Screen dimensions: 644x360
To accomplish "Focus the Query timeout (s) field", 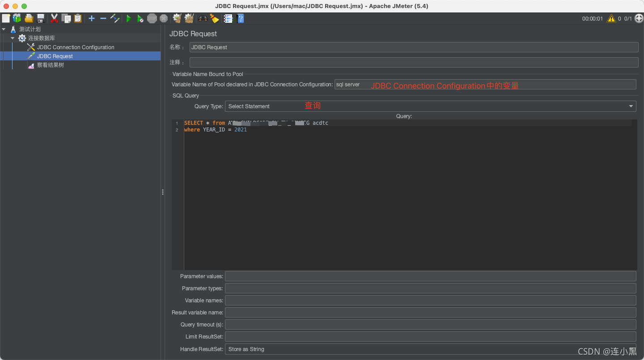I will point(431,324).
